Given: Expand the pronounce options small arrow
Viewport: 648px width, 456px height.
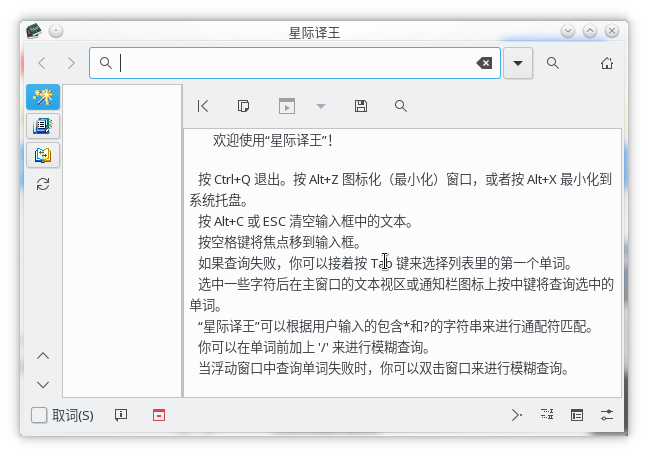Looking at the screenshot, I should [321, 106].
